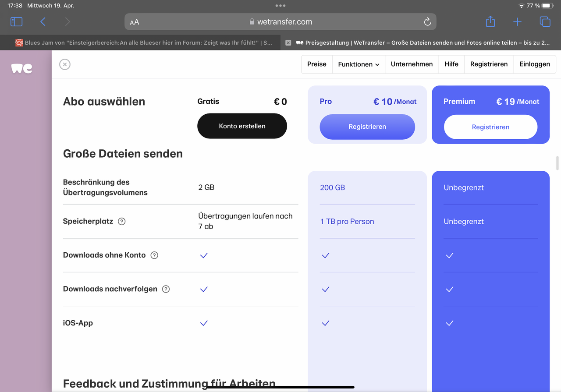Viewport: 561px width, 392px height.
Task: Click the Premium checkmark for Downloads nachverfolgen
Action: coord(449,289)
